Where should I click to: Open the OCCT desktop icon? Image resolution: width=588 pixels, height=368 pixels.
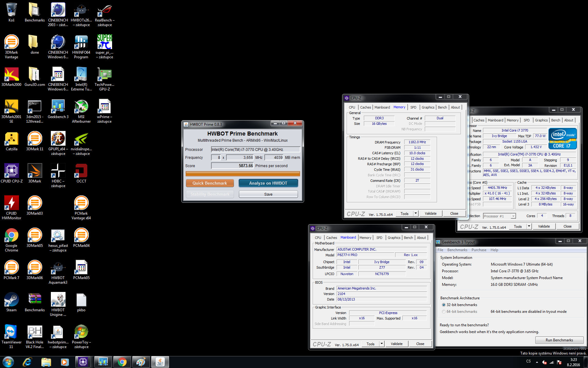81,173
